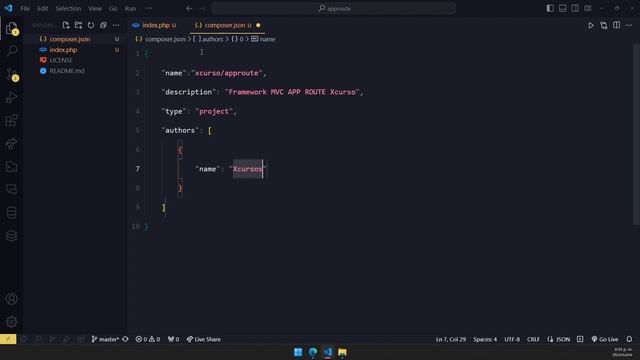Screen dimensions: 640x360
Task: Switch to the index.php tab
Action: [155, 25]
